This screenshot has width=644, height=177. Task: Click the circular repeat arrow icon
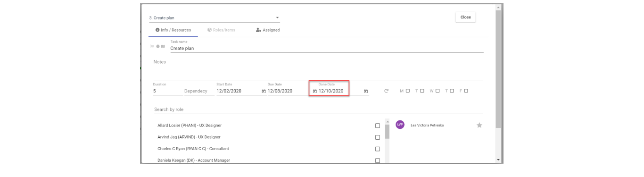(386, 91)
